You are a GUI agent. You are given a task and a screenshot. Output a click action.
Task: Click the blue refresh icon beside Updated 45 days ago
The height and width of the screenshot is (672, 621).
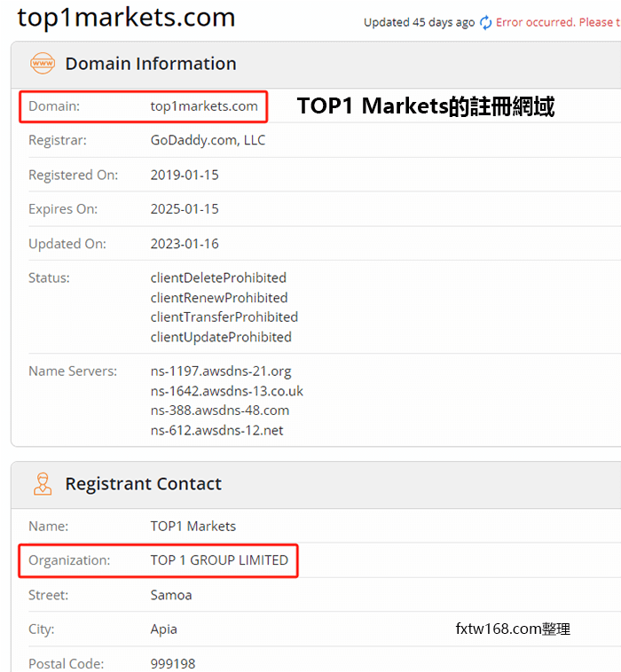(x=485, y=22)
